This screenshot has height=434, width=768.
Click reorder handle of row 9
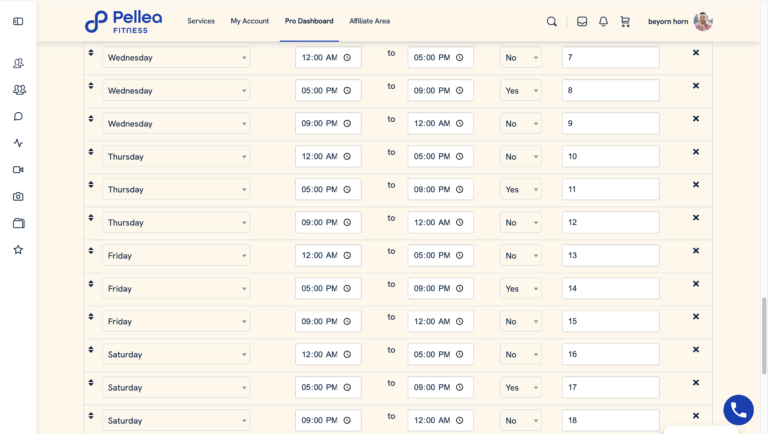(x=91, y=119)
